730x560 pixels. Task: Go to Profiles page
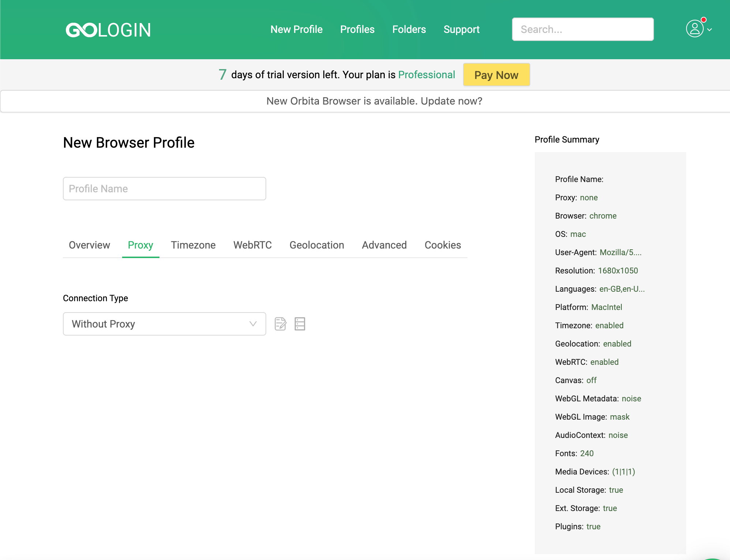tap(357, 29)
